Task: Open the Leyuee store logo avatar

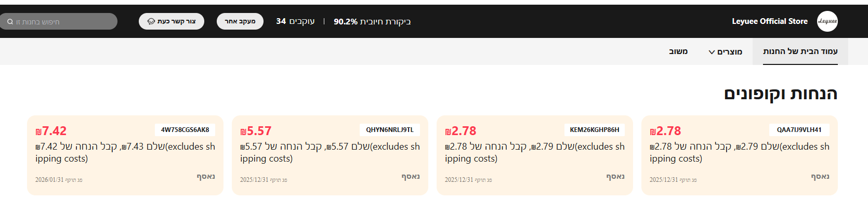Action: coord(827,21)
